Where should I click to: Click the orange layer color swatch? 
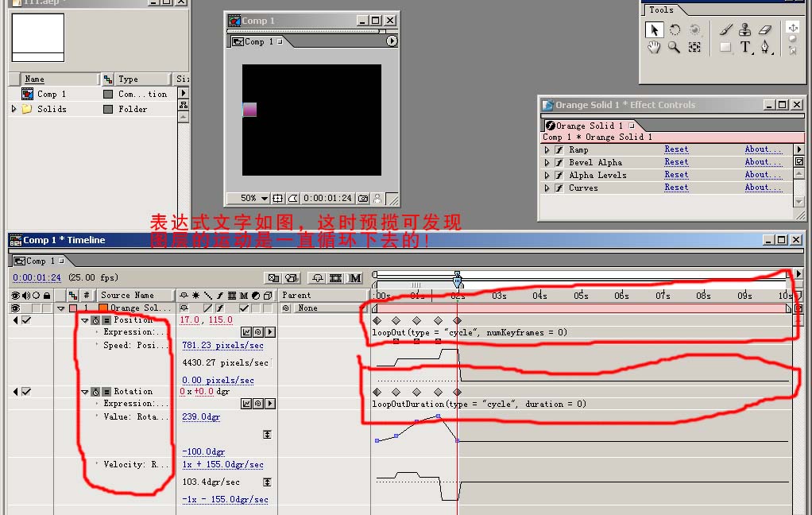[103, 308]
